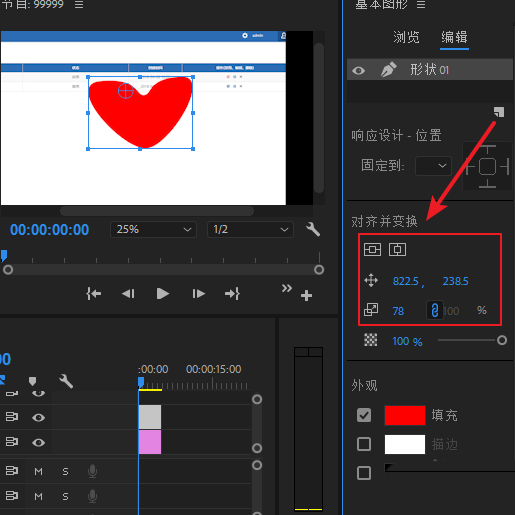Click the position Y value 238.5
Viewport: 515px width, 515px height.
click(x=455, y=281)
